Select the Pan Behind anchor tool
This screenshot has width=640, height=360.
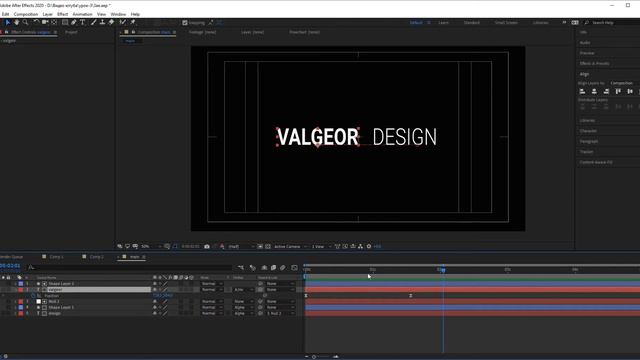point(54,22)
